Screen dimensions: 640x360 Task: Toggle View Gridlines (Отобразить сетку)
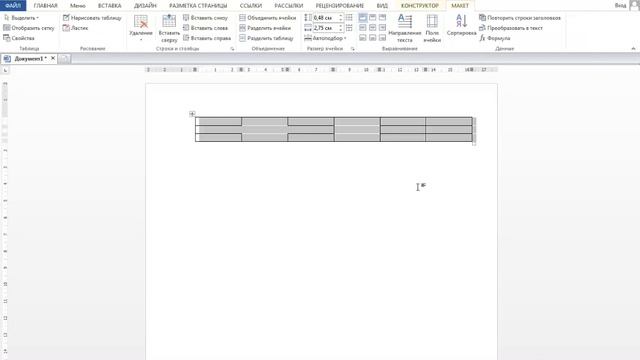tap(29, 28)
